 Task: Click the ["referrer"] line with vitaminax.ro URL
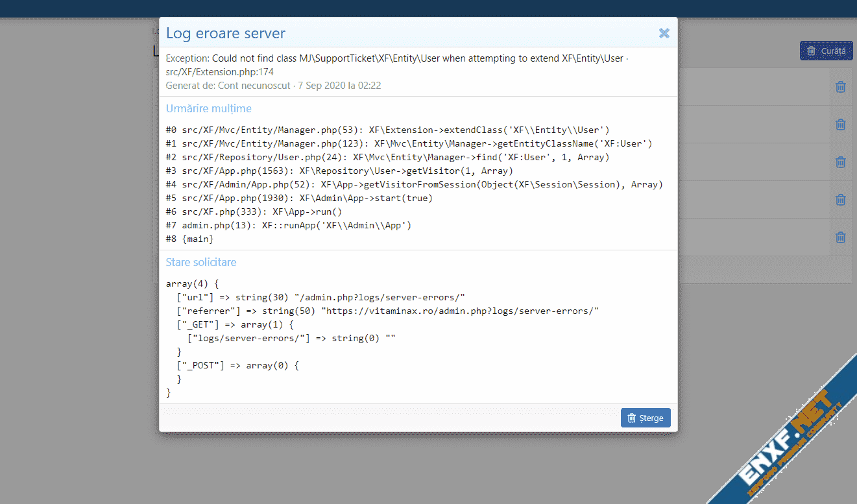click(x=388, y=311)
